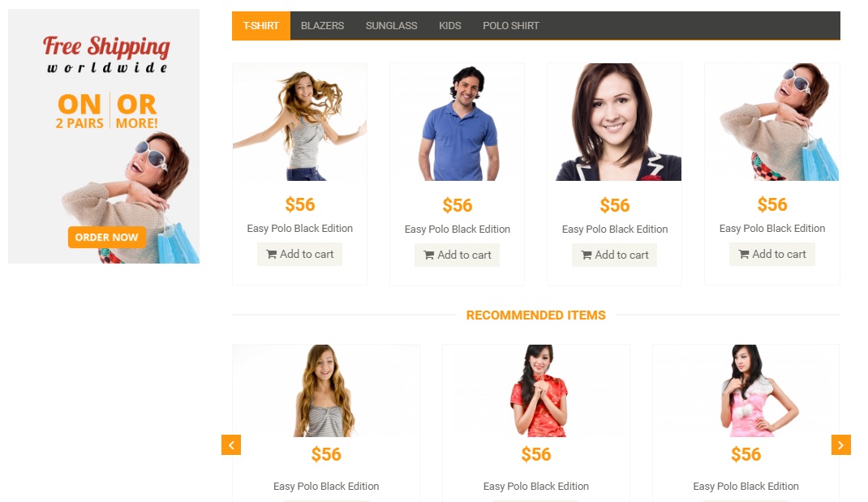Click cart icon under jumping woman product
The width and height of the screenshot is (868, 502).
point(271,254)
